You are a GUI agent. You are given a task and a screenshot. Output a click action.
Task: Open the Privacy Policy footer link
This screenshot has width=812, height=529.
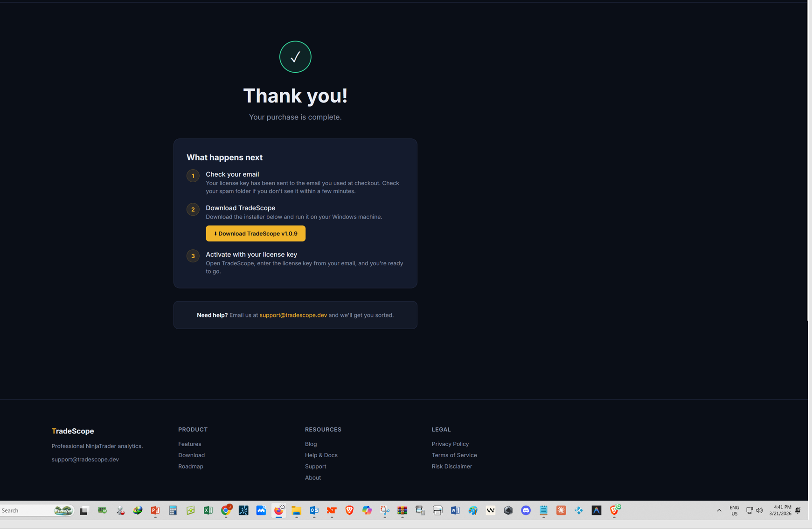click(450, 444)
